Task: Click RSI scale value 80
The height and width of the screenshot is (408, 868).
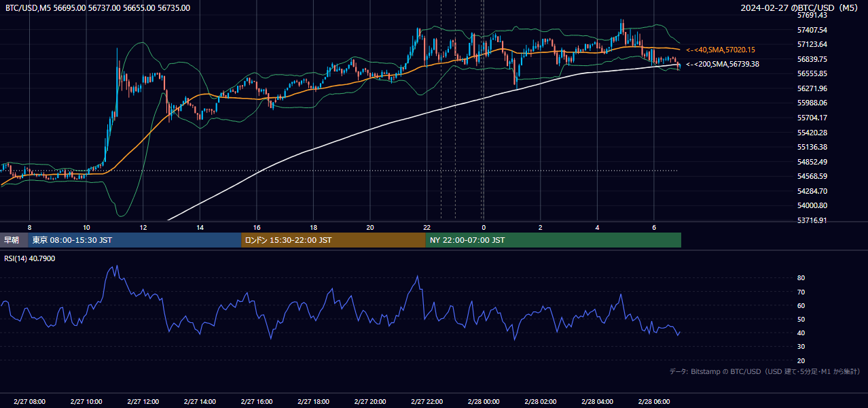Action: pyautogui.click(x=801, y=278)
